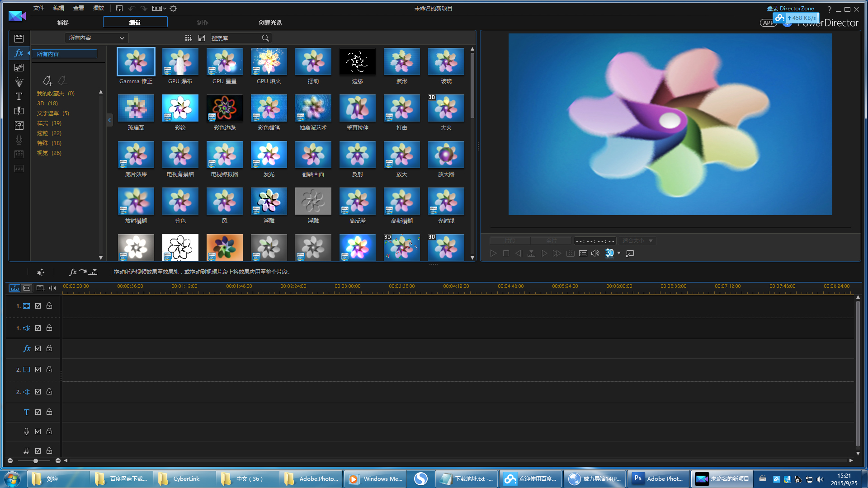868x488 pixels.
Task: Open the 16:9 aspect ratio dropdown
Action: pos(159,8)
